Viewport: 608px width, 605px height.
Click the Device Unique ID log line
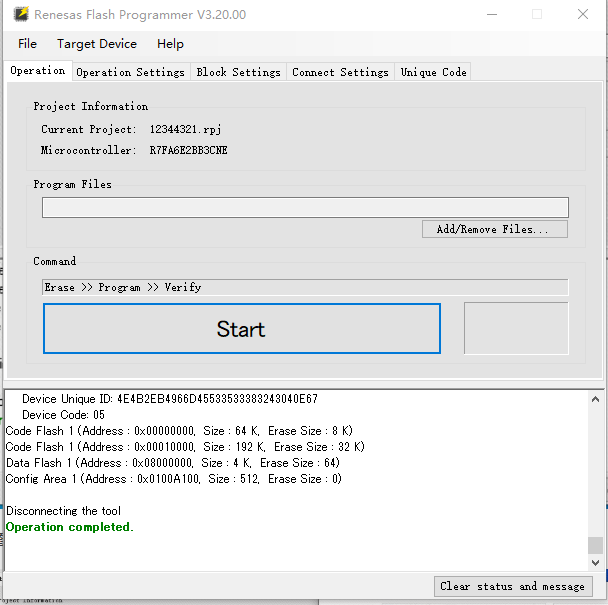(x=170, y=399)
